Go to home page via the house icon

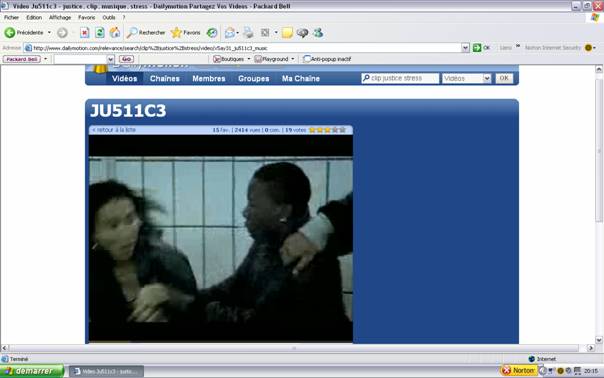click(115, 33)
